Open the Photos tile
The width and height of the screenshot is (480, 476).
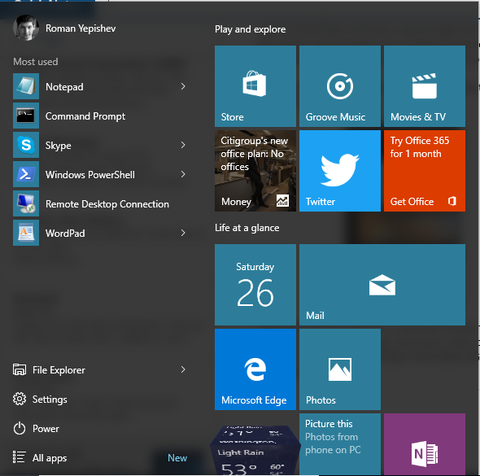[x=340, y=369]
